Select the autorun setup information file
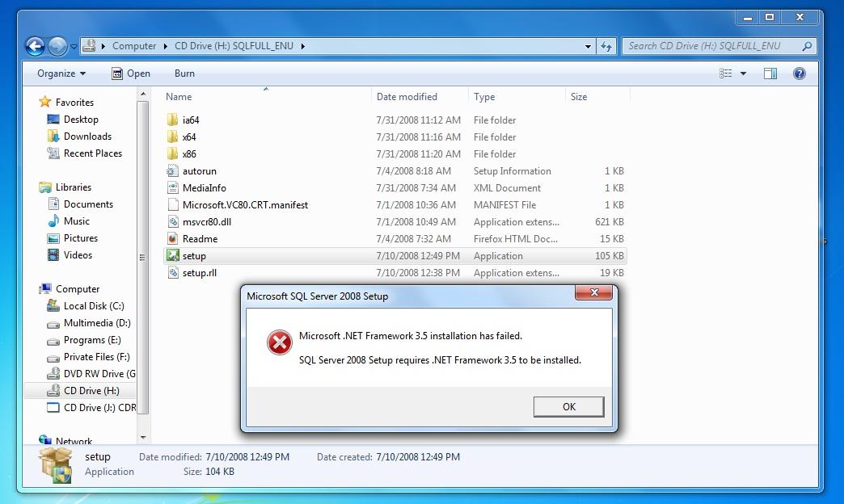Image resolution: width=844 pixels, height=504 pixels. pos(199,171)
